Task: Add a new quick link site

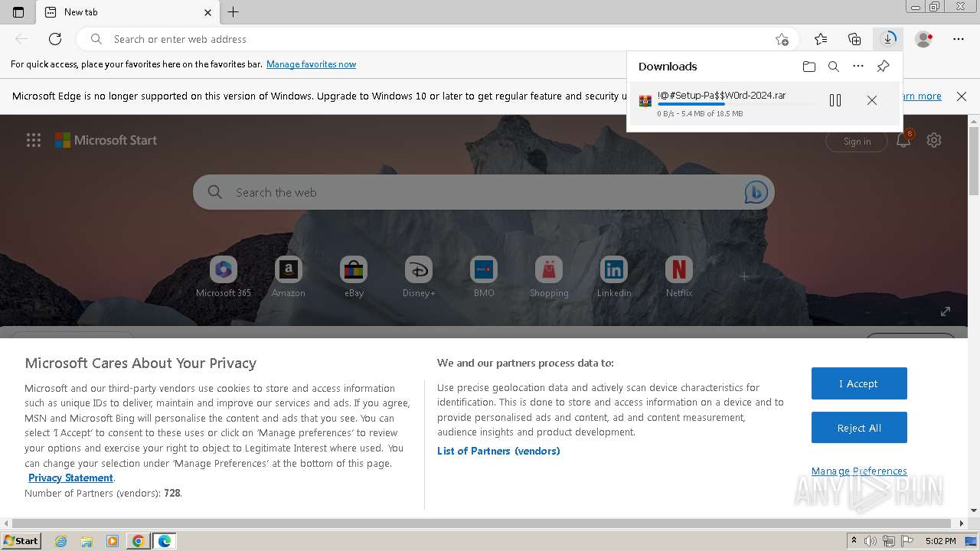Action: [x=744, y=276]
